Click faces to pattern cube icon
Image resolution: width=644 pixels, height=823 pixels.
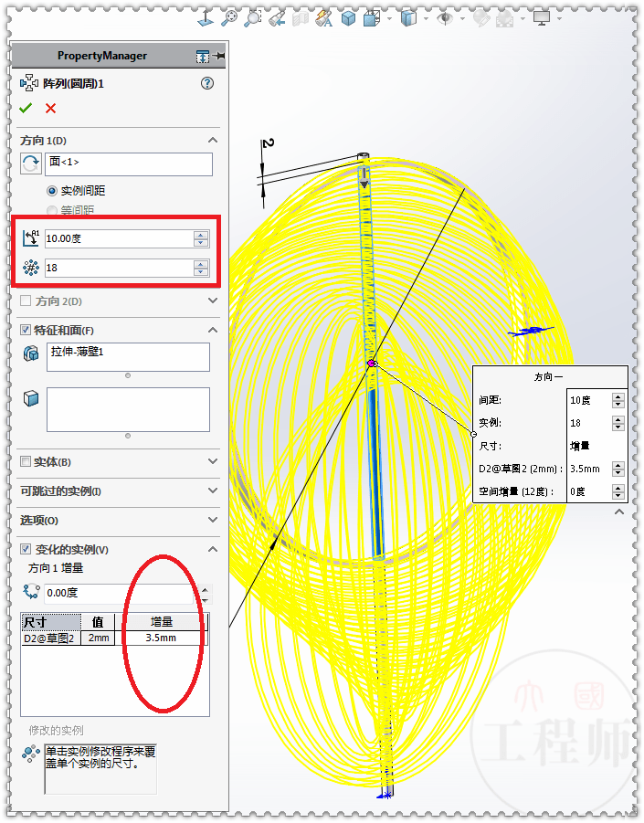[31, 398]
